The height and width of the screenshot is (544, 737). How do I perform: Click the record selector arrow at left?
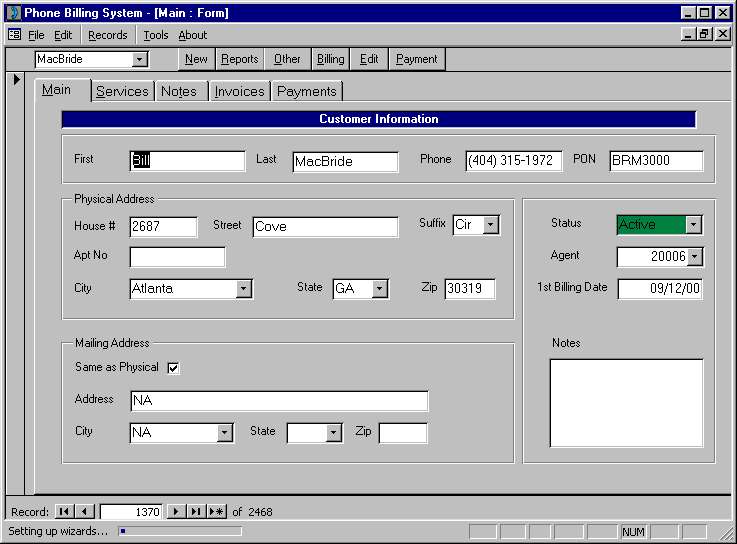(x=16, y=79)
